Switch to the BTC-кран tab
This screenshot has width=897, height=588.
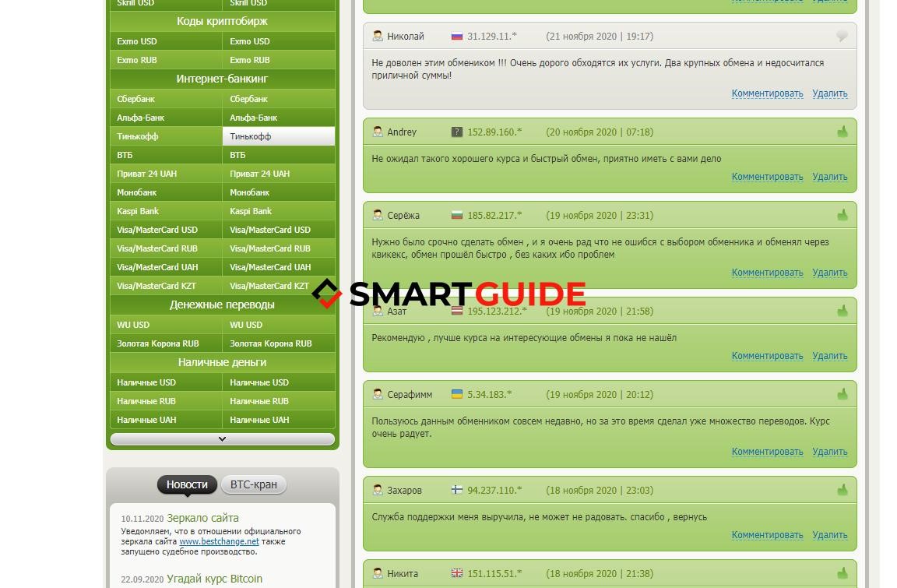pos(253,484)
